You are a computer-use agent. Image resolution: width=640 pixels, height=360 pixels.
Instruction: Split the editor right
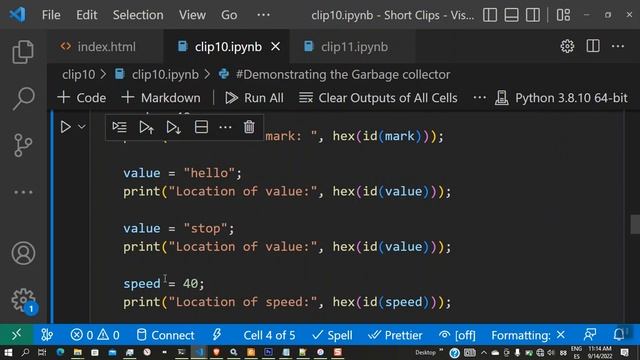593,46
